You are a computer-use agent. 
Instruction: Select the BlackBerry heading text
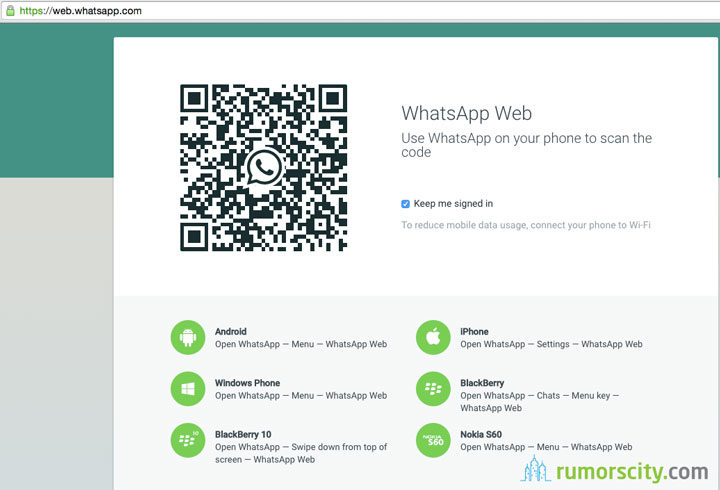pos(482,383)
